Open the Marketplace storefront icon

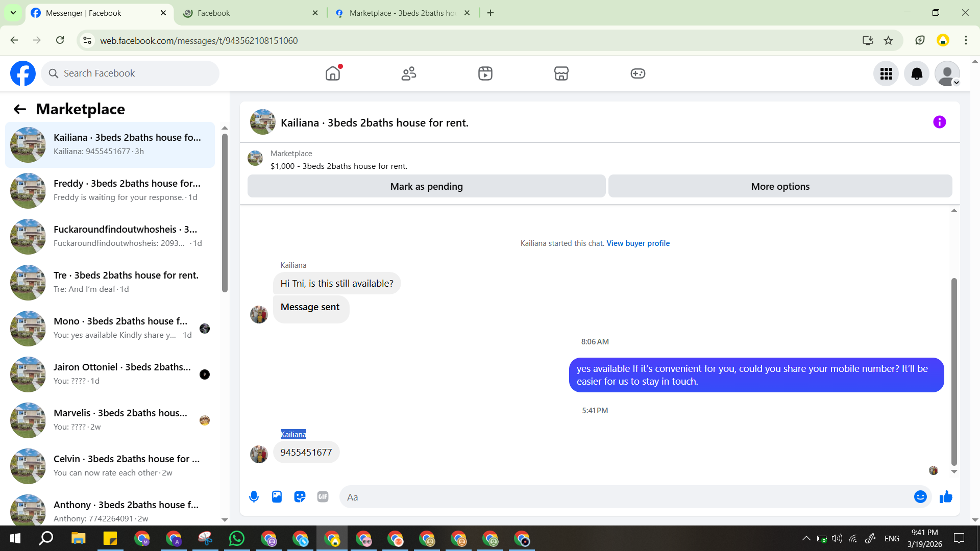tap(561, 73)
